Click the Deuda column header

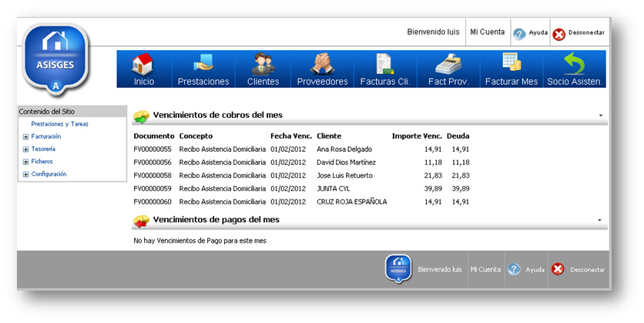tap(458, 136)
